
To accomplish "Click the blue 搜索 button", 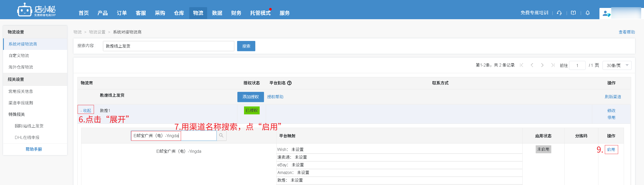I will (246, 46).
